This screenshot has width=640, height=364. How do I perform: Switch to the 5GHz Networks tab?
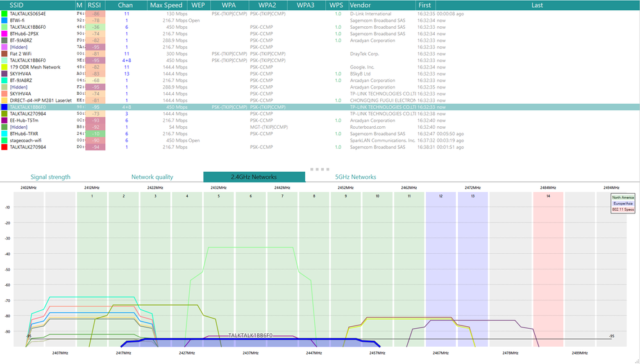tap(355, 177)
